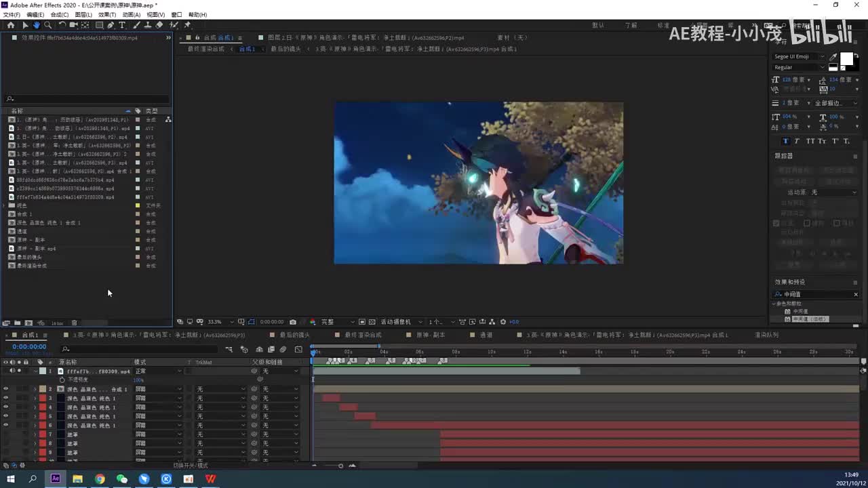This screenshot has width=868, height=488.
Task: Toggle Faux Italic in Character panel
Action: click(797, 141)
